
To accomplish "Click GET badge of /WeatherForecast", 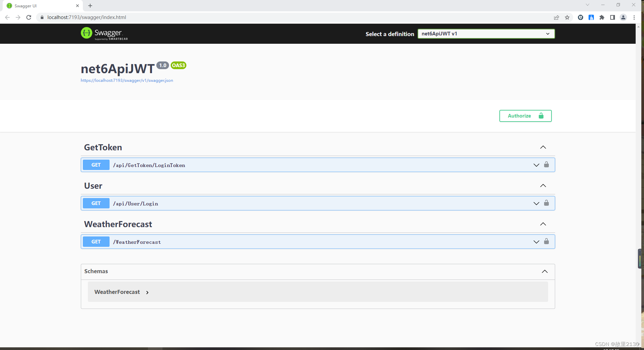I will pos(96,242).
